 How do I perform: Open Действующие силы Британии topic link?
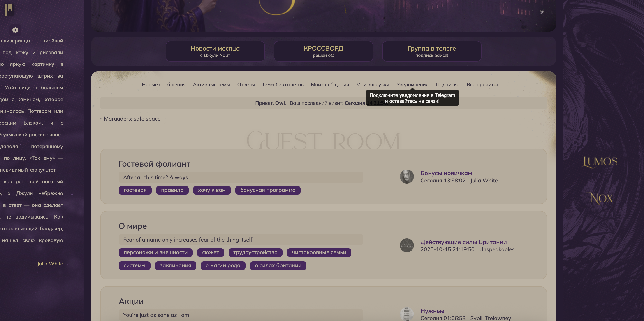click(463, 242)
